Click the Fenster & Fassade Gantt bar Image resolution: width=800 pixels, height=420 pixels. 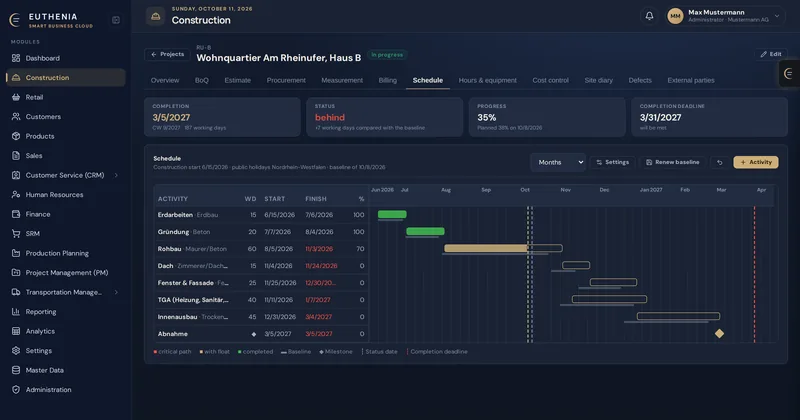[x=613, y=282]
